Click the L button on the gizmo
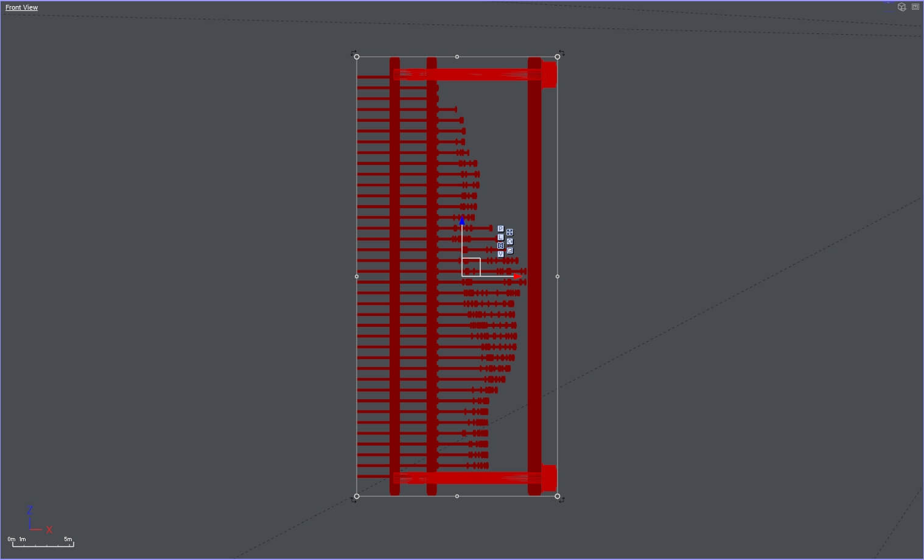The image size is (924, 560). point(500,237)
